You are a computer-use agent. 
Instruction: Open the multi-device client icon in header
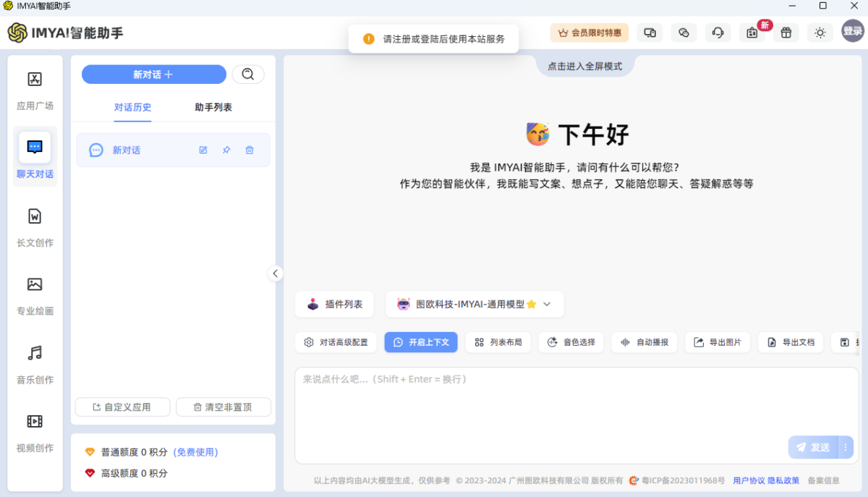(650, 33)
